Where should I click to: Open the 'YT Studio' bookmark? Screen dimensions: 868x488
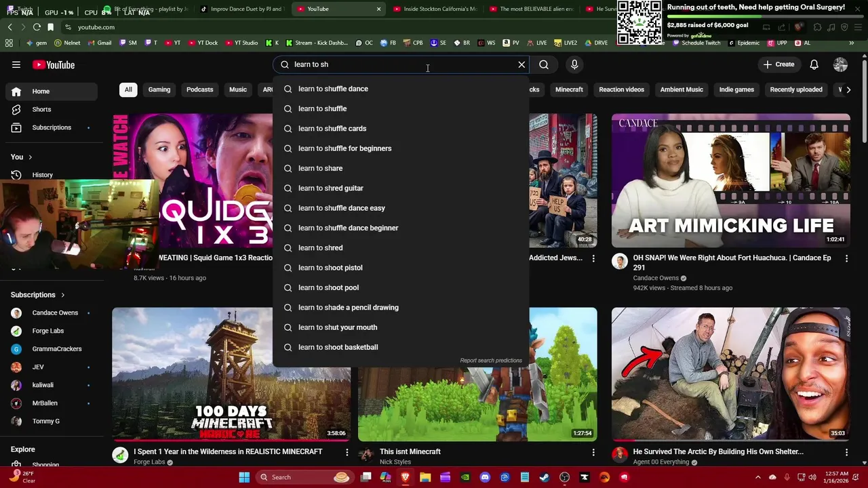coord(241,43)
